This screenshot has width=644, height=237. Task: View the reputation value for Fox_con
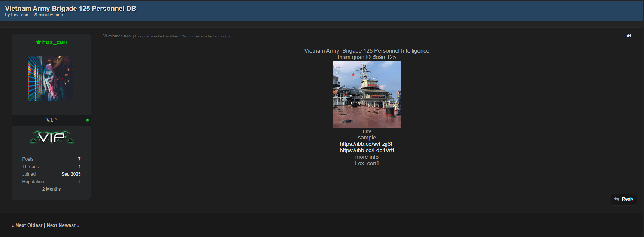click(x=79, y=182)
